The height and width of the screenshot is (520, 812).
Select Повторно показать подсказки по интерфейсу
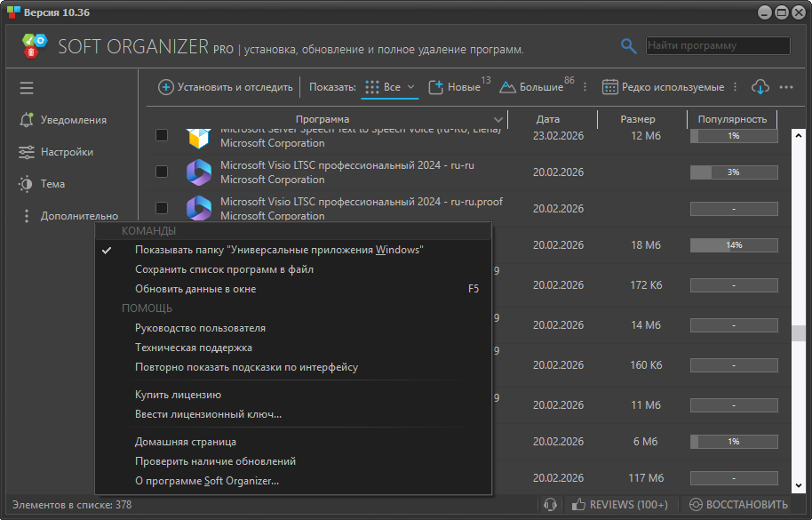tap(293, 367)
